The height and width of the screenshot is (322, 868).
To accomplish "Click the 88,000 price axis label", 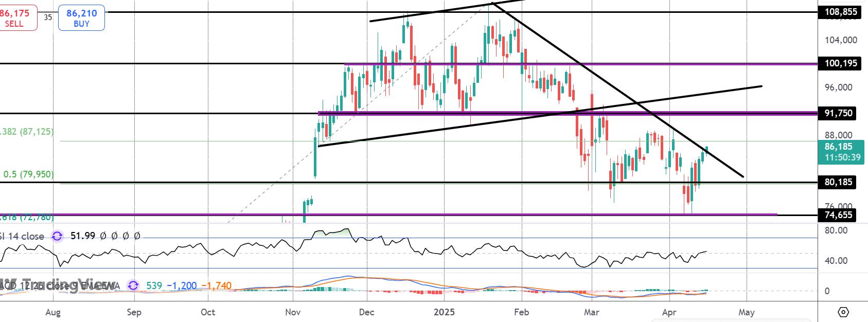I will (x=838, y=135).
